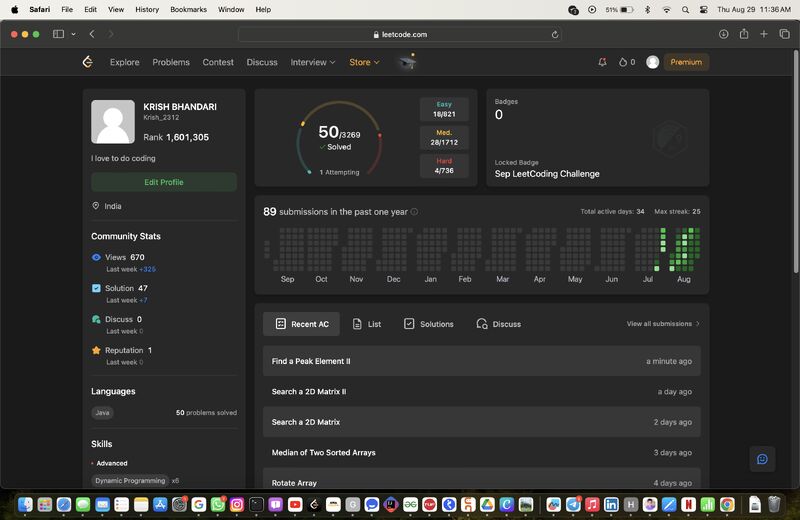800x520 pixels.
Task: Open Discuss in the top navbar
Action: [x=262, y=62]
